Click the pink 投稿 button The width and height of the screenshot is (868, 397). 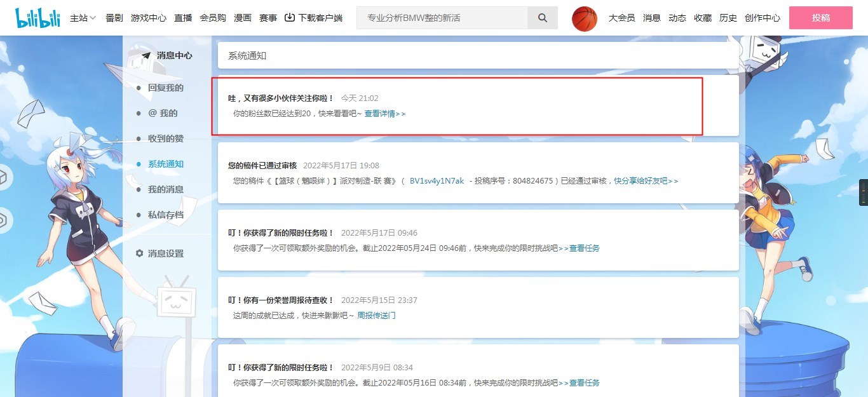coord(821,18)
